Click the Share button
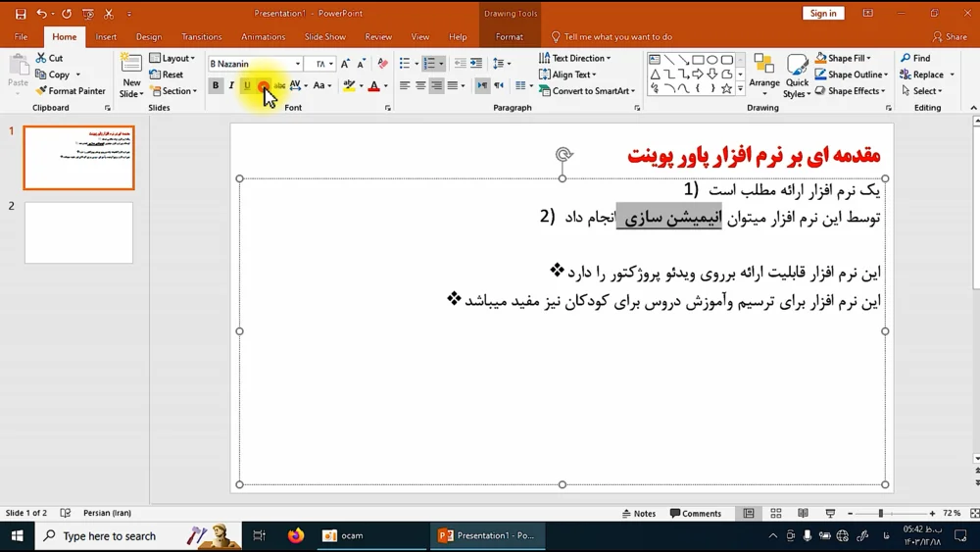Screen dimensions: 980x552 [x=950, y=37]
